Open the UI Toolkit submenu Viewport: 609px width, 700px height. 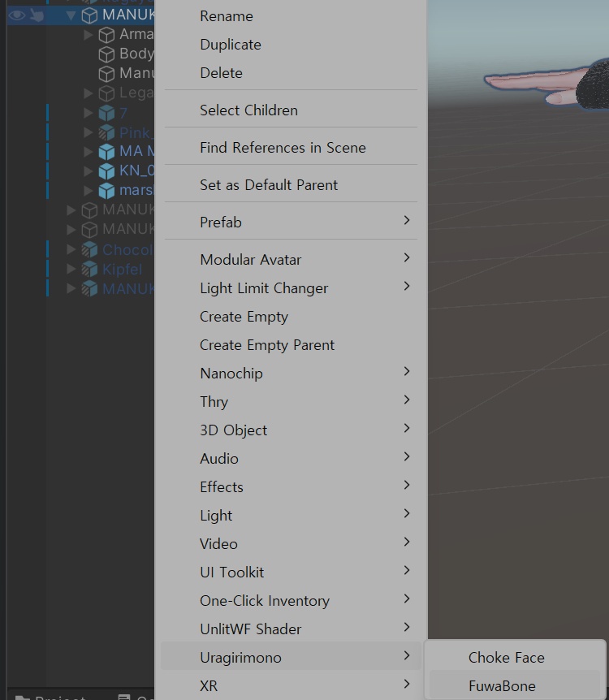(290, 573)
